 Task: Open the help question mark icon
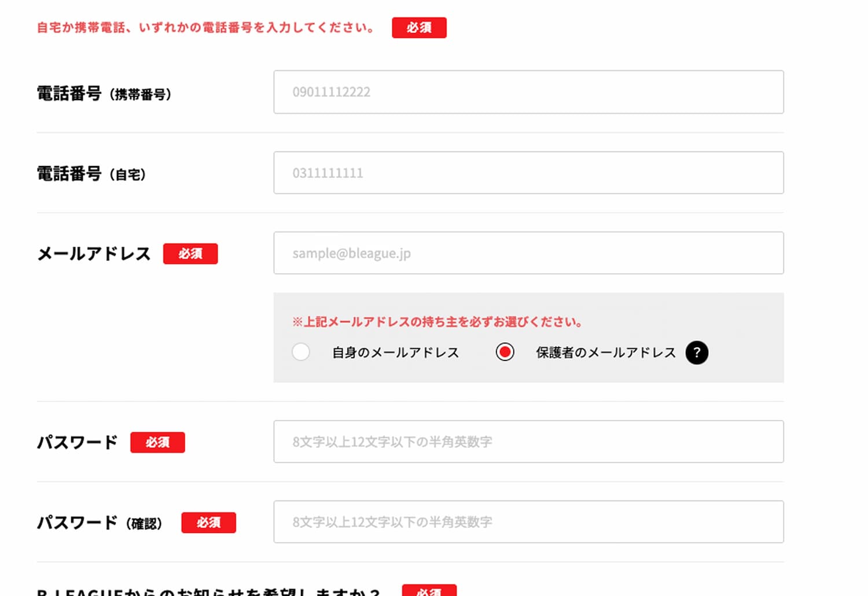(x=697, y=352)
